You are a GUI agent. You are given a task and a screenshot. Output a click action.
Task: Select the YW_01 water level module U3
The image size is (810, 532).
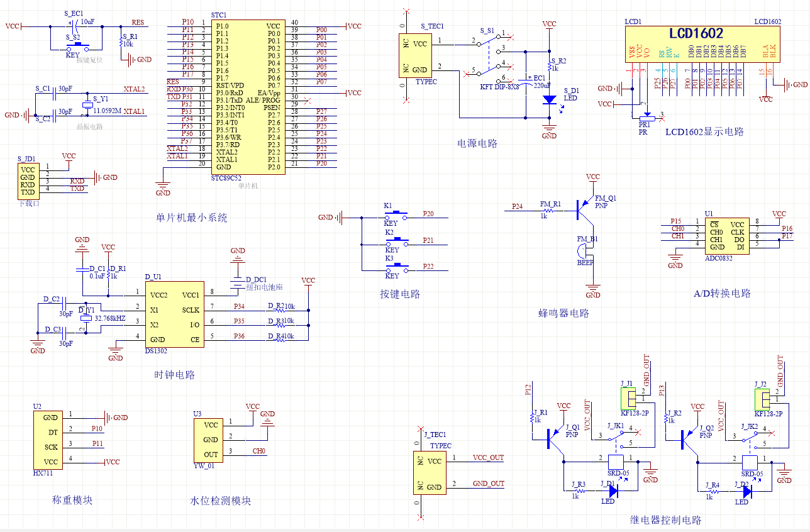(209, 439)
